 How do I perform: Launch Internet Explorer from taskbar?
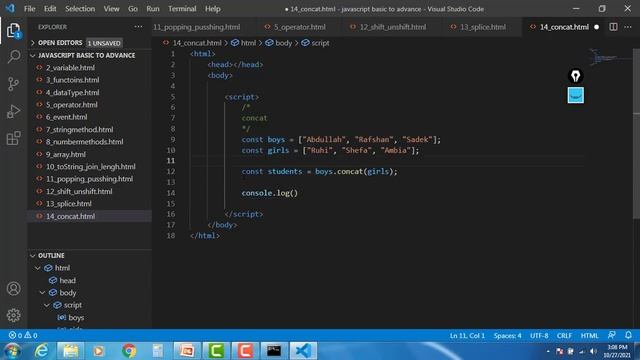(x=42, y=351)
